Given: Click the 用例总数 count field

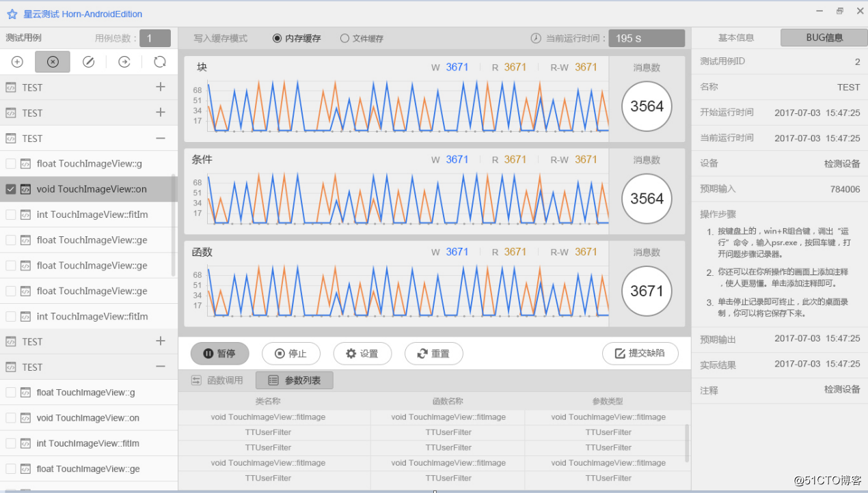Looking at the screenshot, I should coord(155,38).
